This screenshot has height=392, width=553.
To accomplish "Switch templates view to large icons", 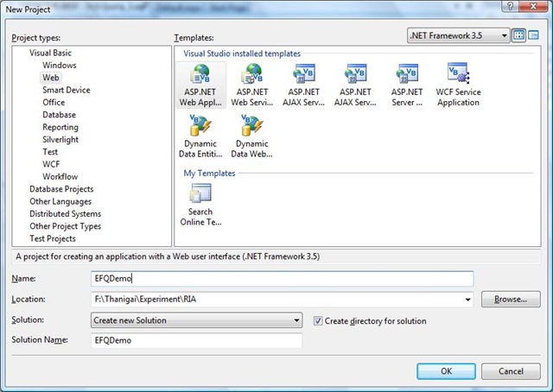I will click(518, 35).
